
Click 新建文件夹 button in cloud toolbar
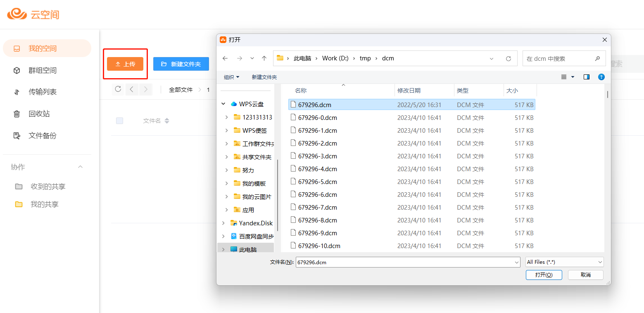181,64
